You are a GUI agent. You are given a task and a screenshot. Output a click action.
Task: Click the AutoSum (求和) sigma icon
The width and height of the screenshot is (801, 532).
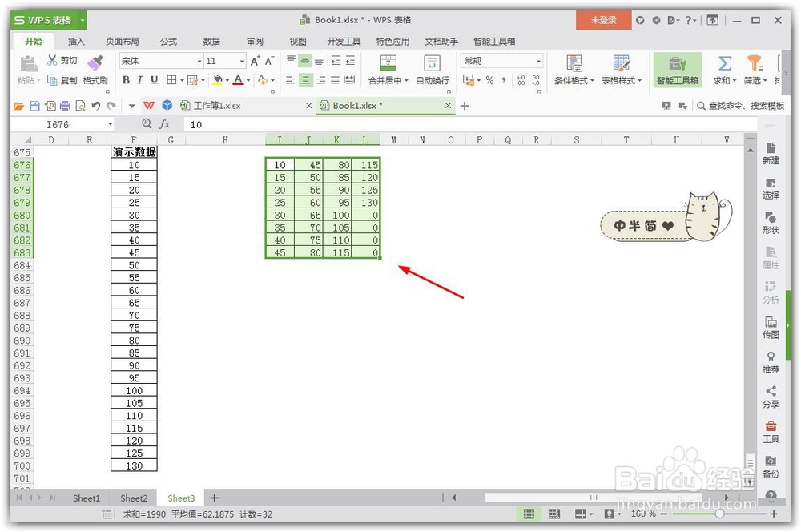tap(724, 64)
